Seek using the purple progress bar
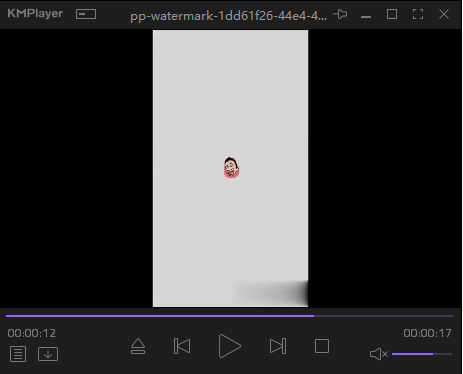The width and height of the screenshot is (463, 374). coord(230,316)
